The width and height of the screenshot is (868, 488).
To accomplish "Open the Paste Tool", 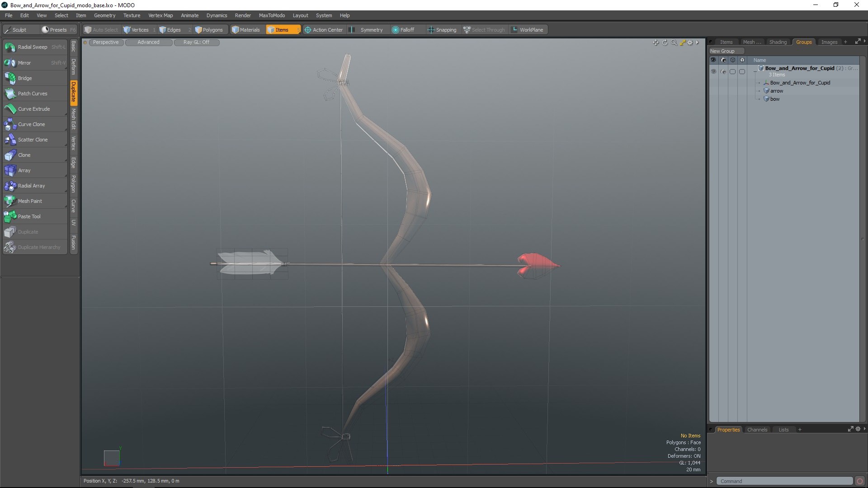I will click(x=35, y=216).
